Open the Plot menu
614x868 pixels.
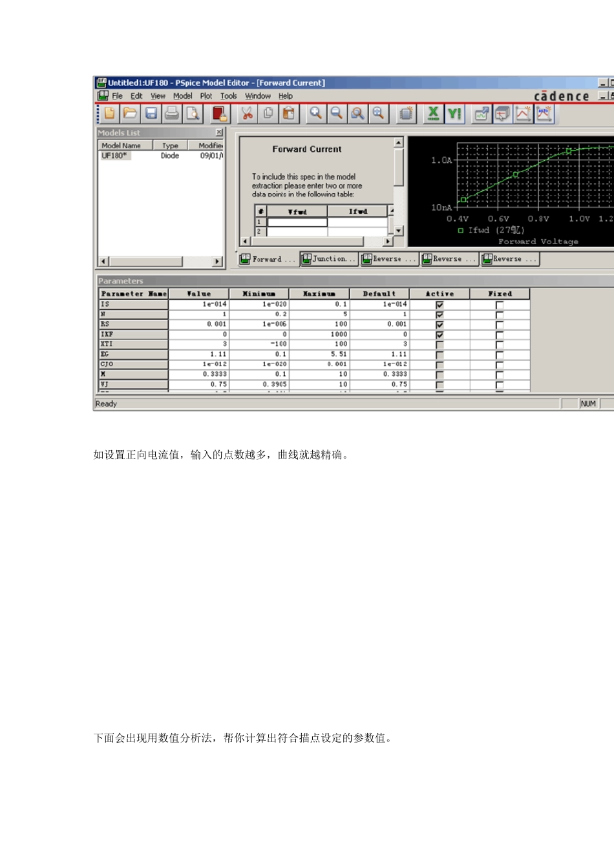click(206, 96)
